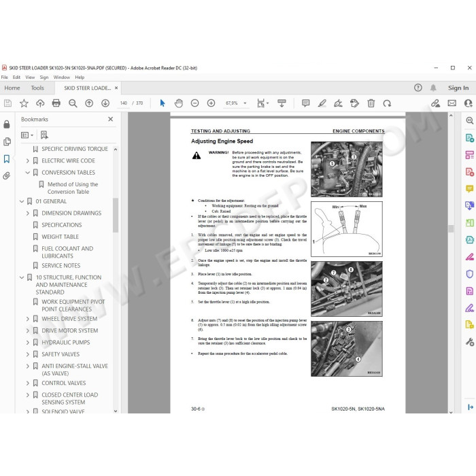This screenshot has width=476, height=476.
Task: Select the highlight text pen tool
Action: 322,103
